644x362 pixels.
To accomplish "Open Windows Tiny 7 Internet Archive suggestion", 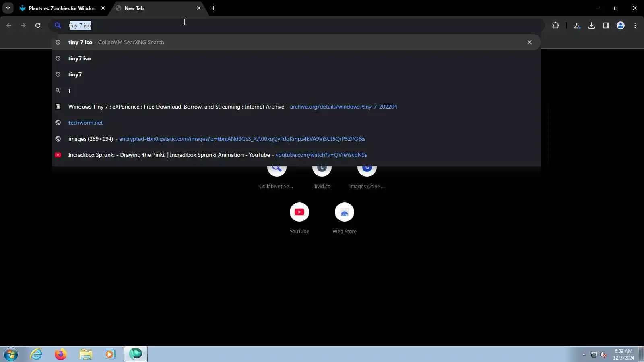I will 296,107.
